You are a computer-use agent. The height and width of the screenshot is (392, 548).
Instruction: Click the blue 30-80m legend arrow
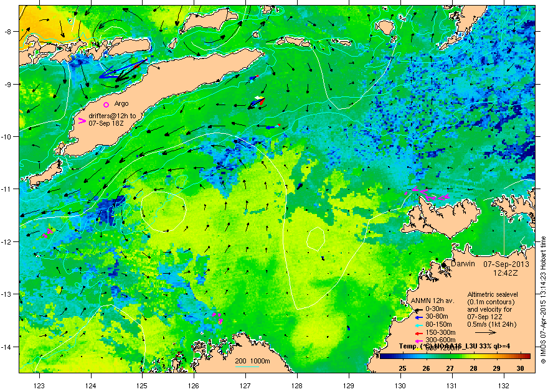click(418, 317)
